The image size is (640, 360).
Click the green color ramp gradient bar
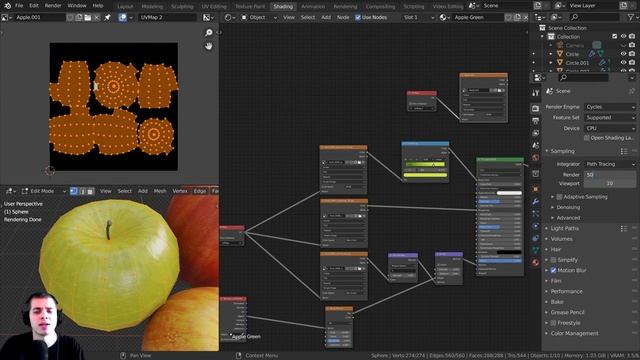point(425,164)
